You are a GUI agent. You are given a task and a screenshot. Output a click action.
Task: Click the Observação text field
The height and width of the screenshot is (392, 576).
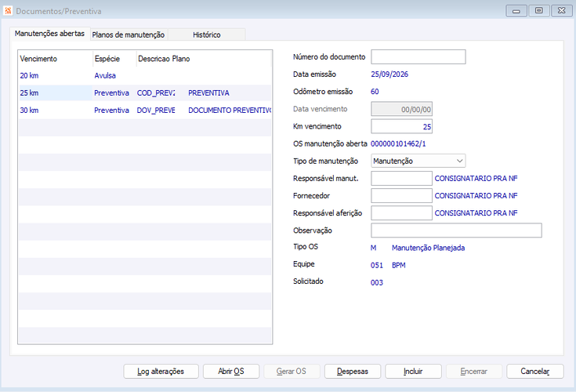tap(456, 230)
